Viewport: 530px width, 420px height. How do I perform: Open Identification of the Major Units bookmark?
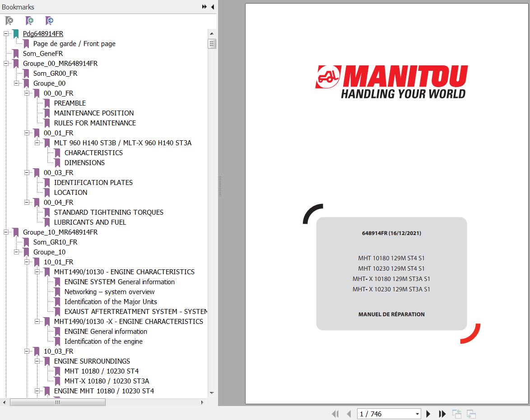tap(111, 302)
